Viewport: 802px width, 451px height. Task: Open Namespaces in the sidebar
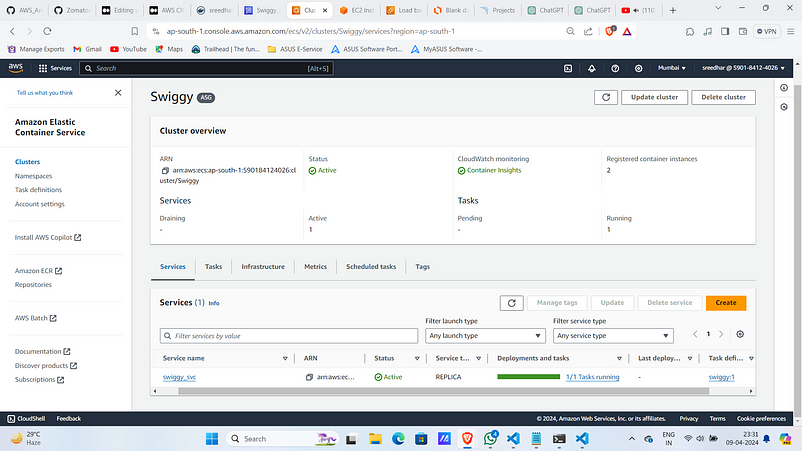33,176
